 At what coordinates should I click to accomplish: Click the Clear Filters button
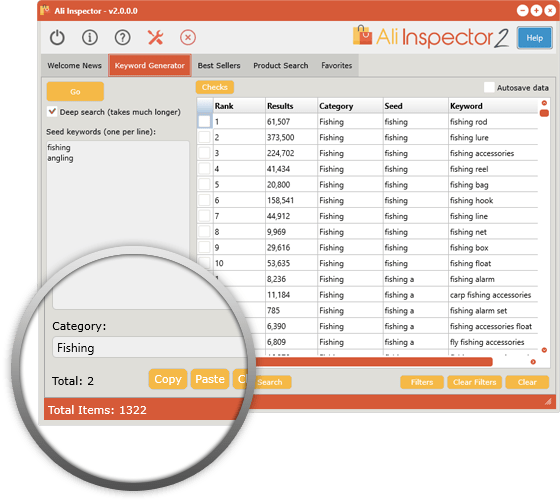pyautogui.click(x=475, y=382)
